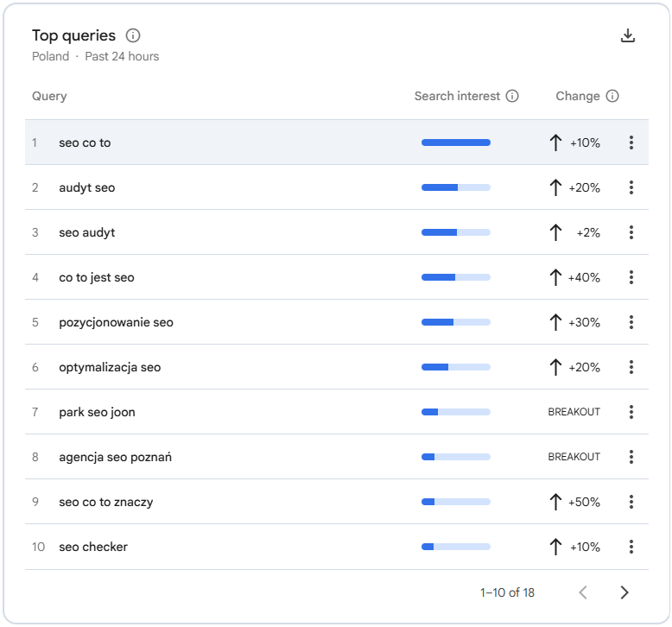Click the 'Top queries' heading
The image size is (672, 627).
click(x=73, y=35)
